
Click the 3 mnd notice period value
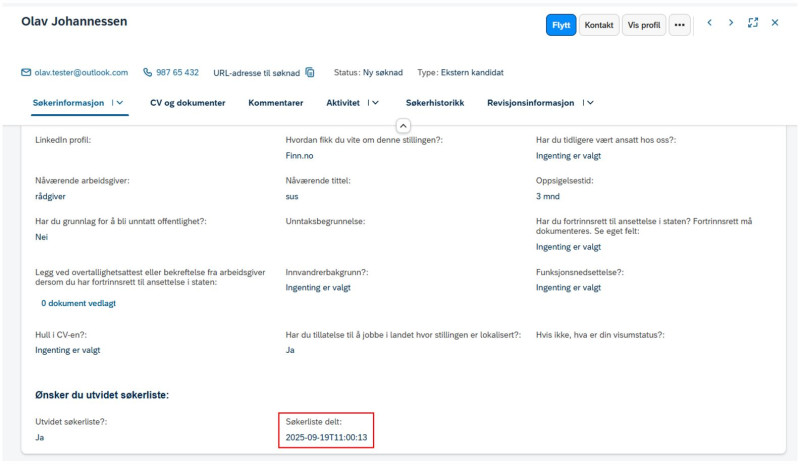point(547,197)
